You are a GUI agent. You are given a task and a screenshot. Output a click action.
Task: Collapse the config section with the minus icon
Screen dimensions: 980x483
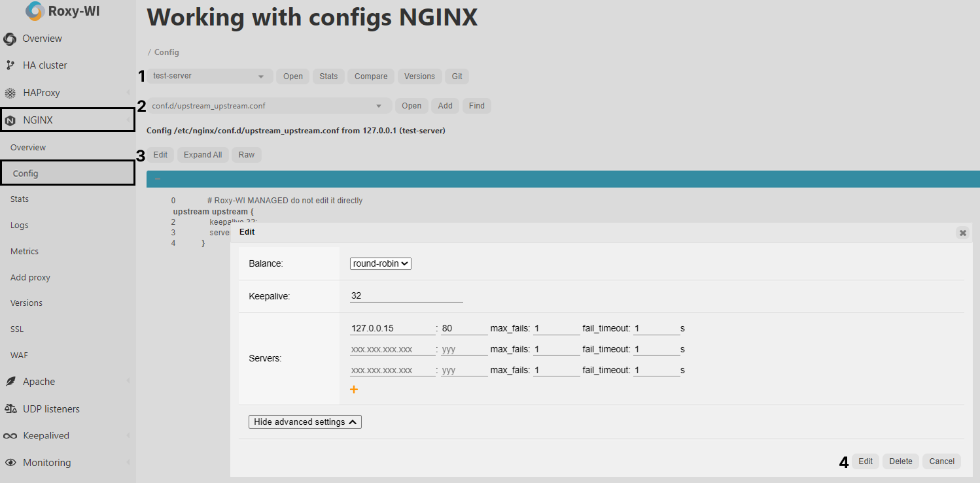tap(157, 179)
